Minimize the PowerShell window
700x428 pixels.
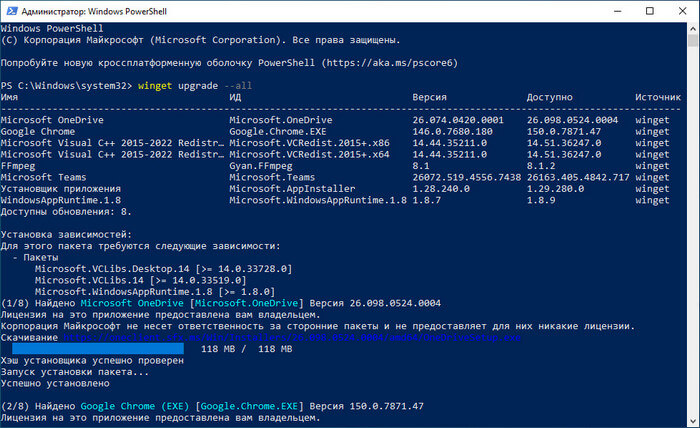[x=618, y=11]
